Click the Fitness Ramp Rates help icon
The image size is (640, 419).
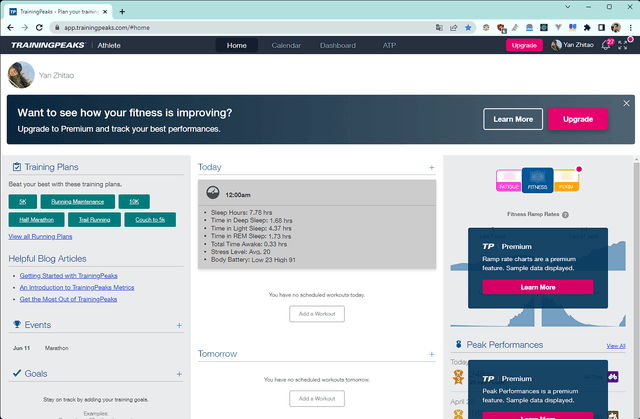566,214
